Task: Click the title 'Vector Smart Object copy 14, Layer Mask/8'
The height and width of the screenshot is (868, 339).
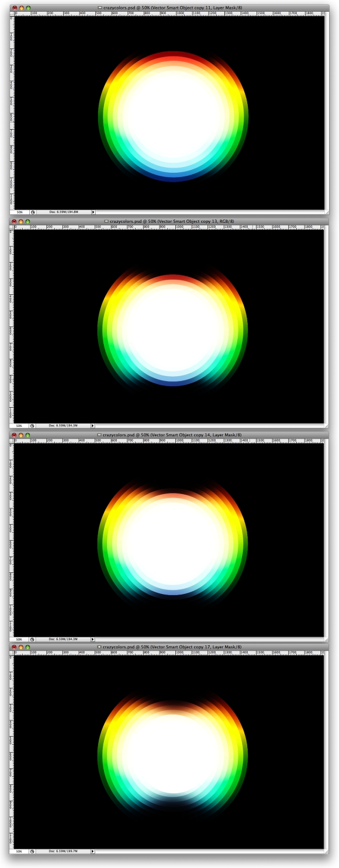Action: (195, 435)
